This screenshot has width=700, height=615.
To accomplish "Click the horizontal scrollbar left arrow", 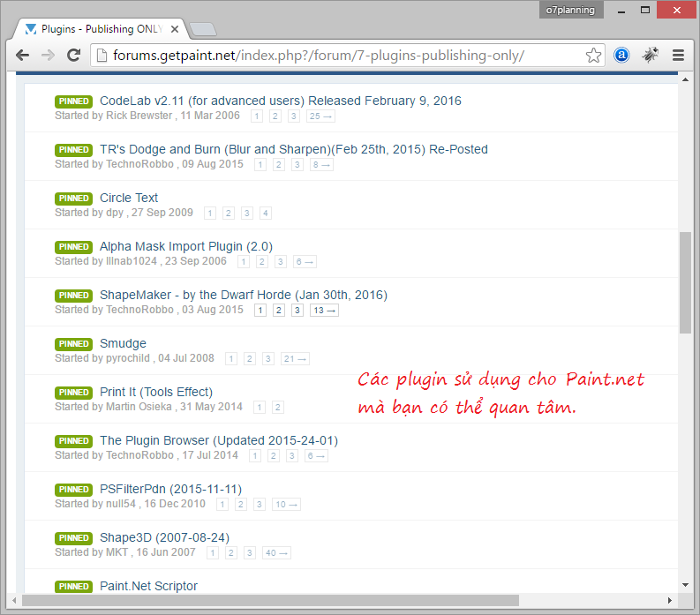I will [x=14, y=601].
